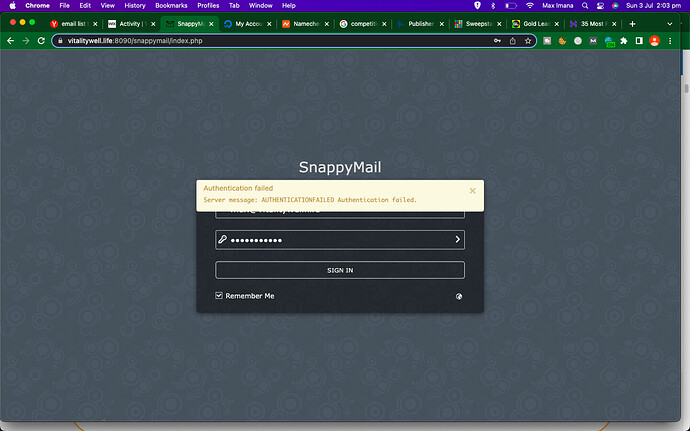Open the language globe icon on login panel
The width and height of the screenshot is (690, 431).
(x=459, y=296)
